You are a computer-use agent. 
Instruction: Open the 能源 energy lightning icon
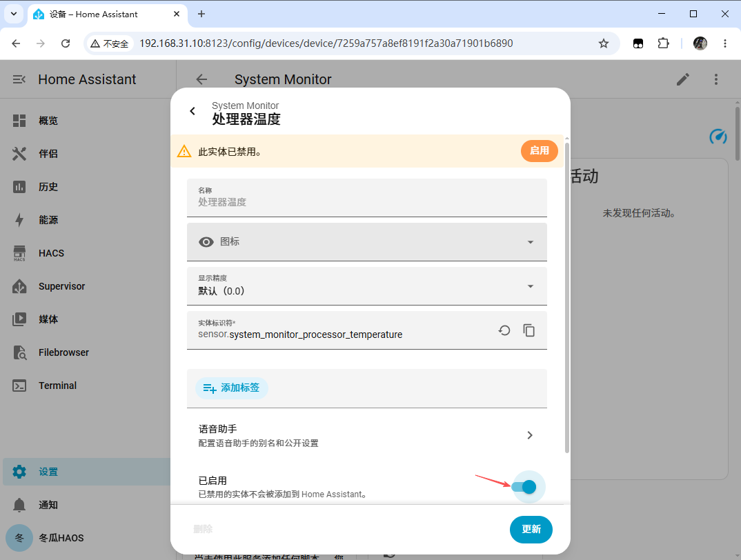[19, 220]
